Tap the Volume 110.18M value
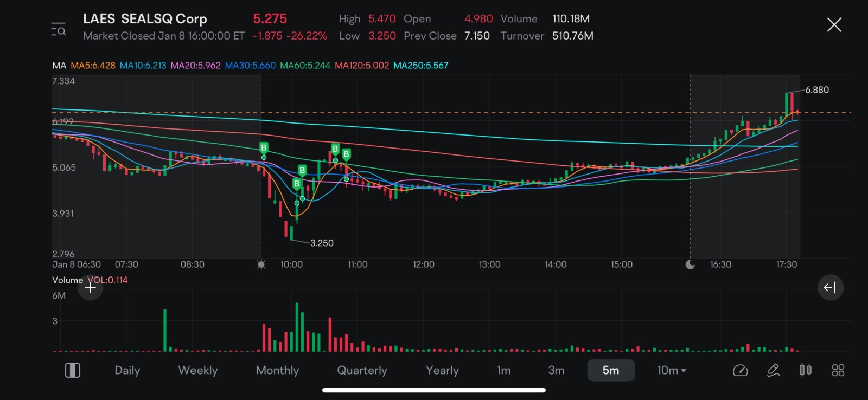The width and height of the screenshot is (868, 400). 571,19
